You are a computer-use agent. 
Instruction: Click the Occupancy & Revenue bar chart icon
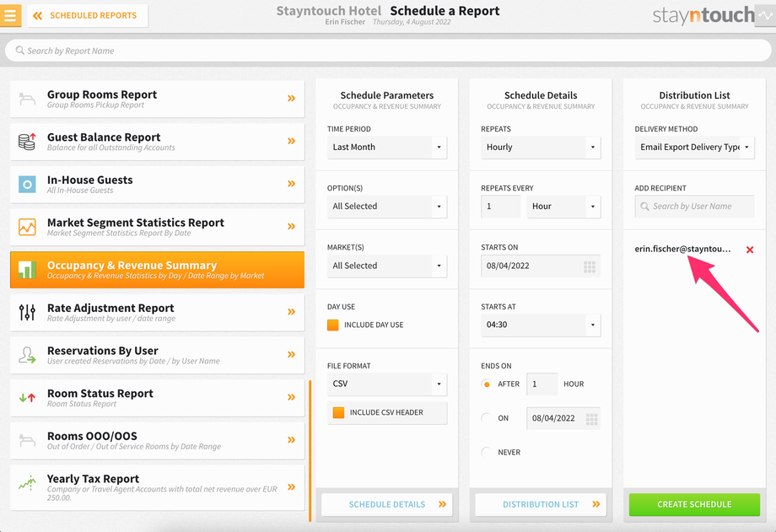click(27, 270)
